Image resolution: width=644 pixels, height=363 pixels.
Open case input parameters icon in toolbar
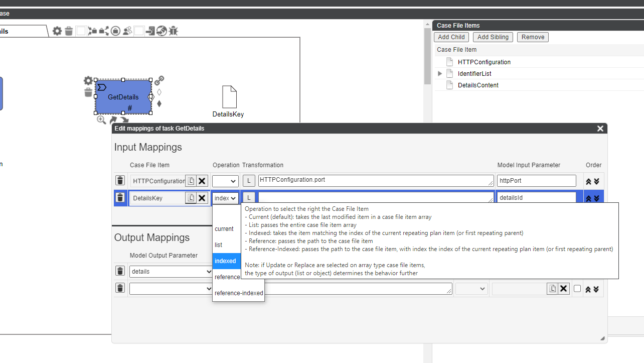coord(92,31)
